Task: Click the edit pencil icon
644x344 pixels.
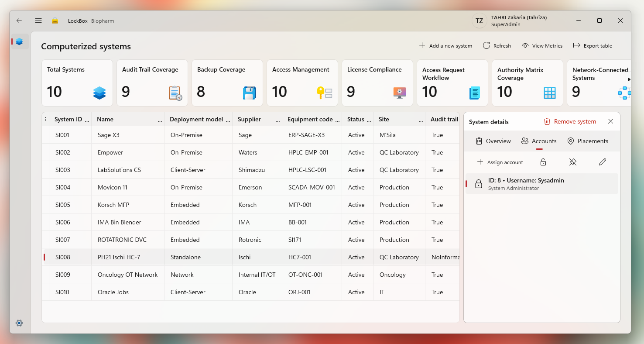Action: click(603, 162)
